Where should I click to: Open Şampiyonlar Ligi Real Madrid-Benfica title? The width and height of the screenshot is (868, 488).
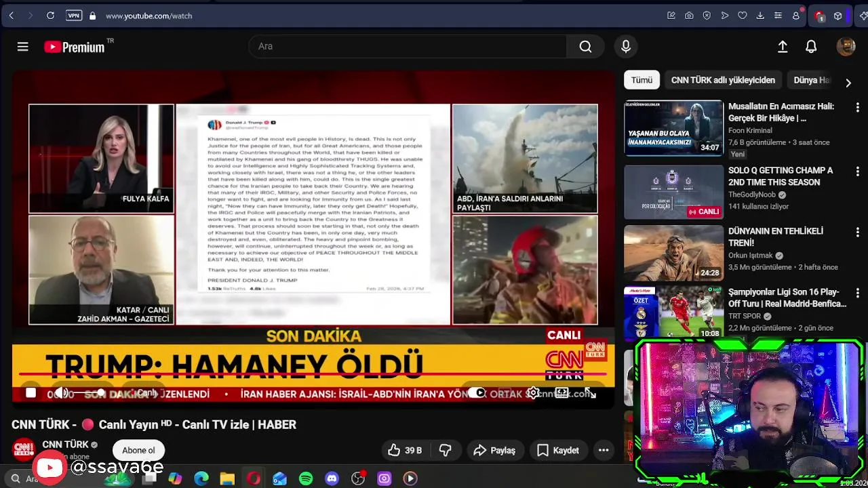(787, 298)
